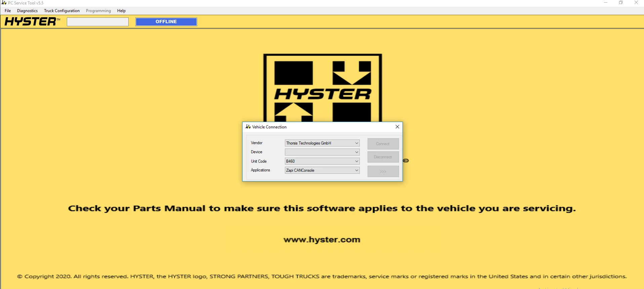
Task: Open the Diagnostics menu
Action: 27,11
